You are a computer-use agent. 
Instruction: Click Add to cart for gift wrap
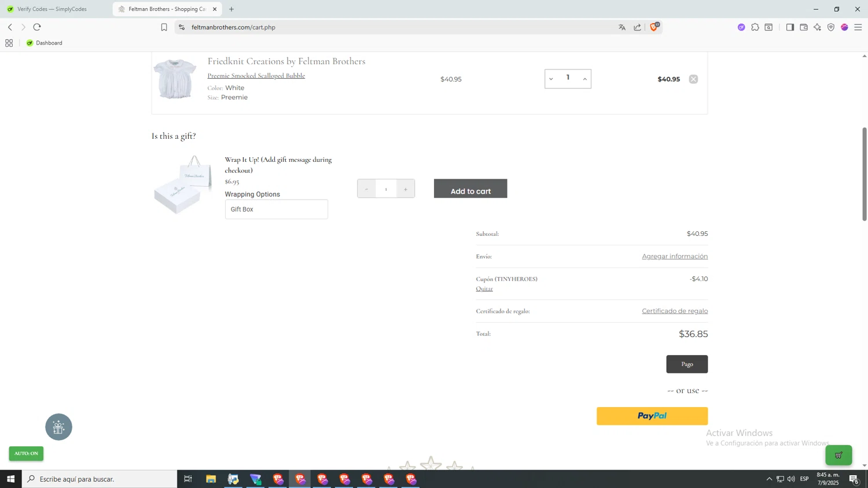click(x=470, y=188)
